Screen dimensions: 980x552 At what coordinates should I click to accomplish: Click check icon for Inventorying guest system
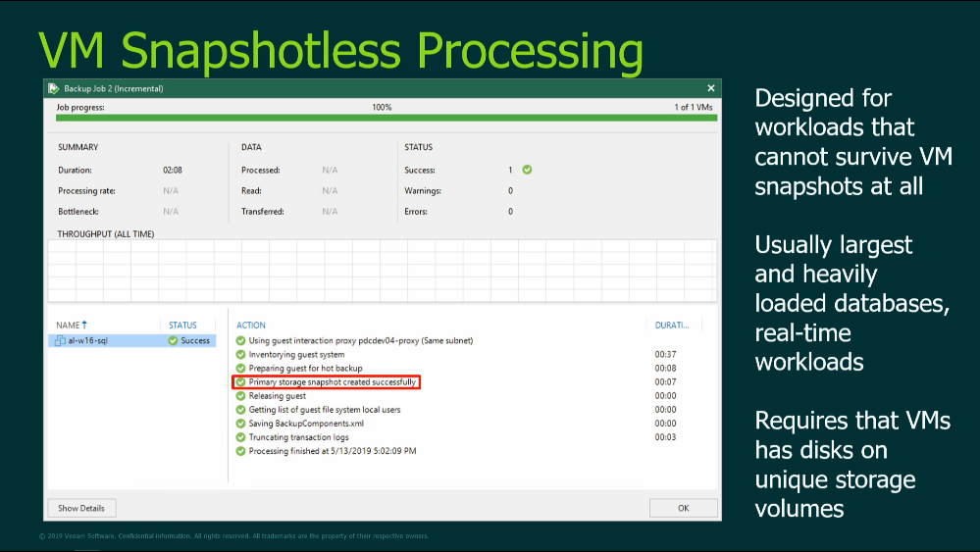point(240,354)
